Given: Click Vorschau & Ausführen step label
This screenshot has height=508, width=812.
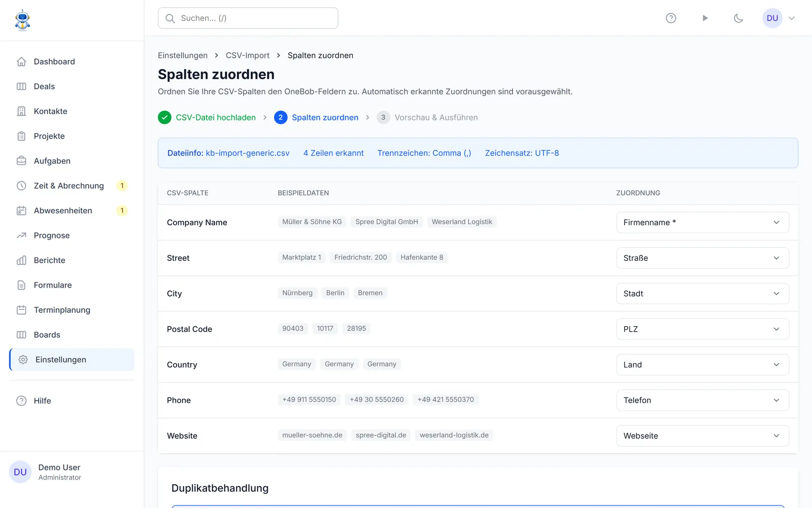Looking at the screenshot, I should 436,117.
